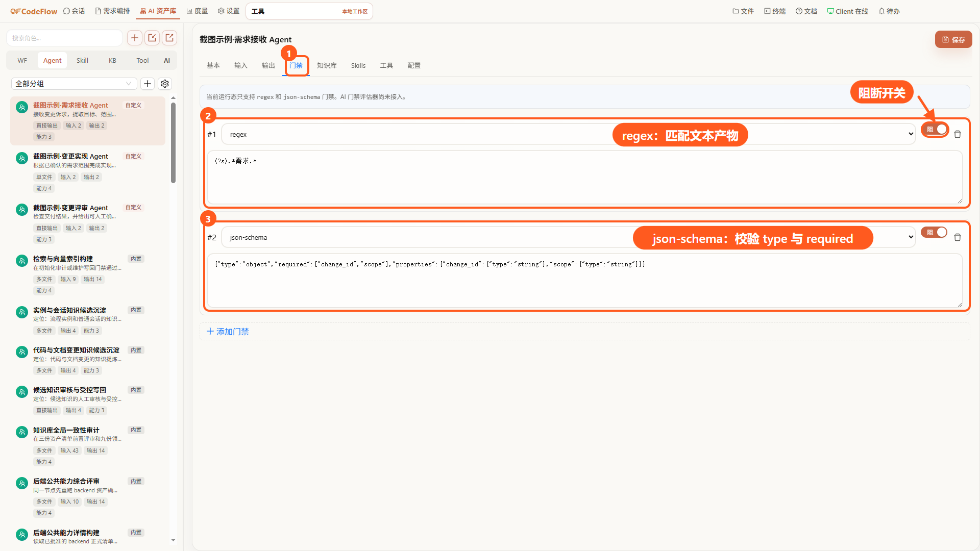Open the 全部分组 group dropdown
The height and width of the screenshot is (551, 980).
pyautogui.click(x=74, y=84)
